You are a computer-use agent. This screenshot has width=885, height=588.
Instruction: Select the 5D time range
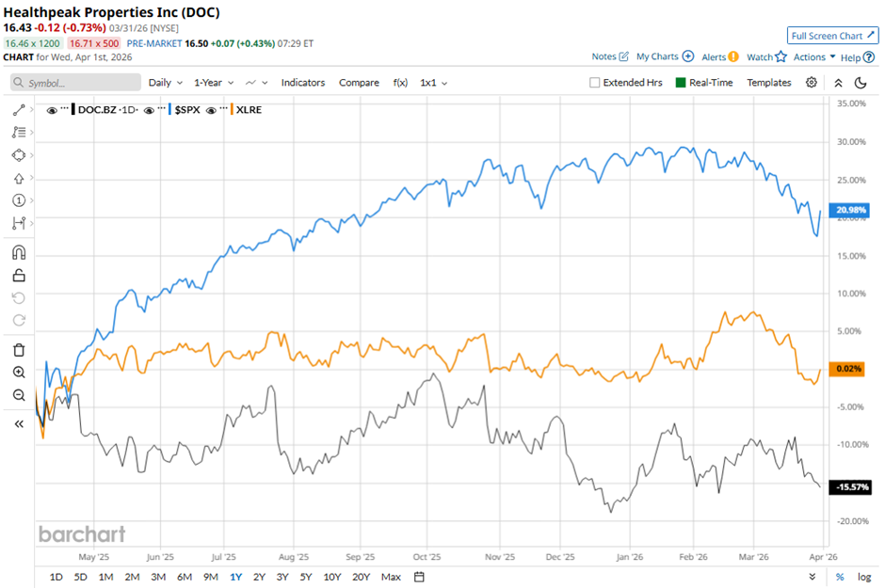(81, 577)
